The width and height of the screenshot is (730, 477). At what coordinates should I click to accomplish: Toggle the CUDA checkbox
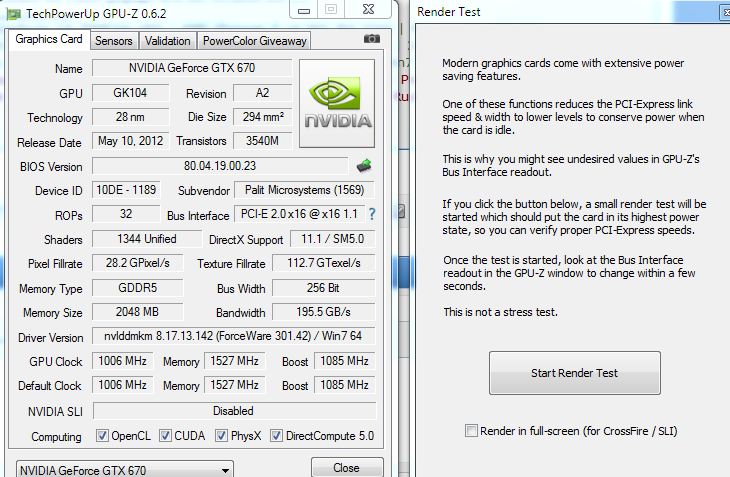(165, 436)
